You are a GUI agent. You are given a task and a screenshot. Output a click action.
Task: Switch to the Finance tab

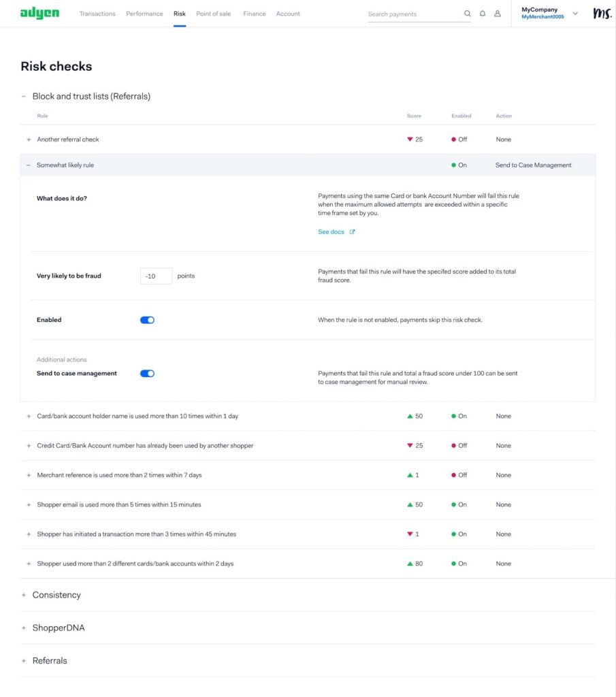click(x=254, y=14)
